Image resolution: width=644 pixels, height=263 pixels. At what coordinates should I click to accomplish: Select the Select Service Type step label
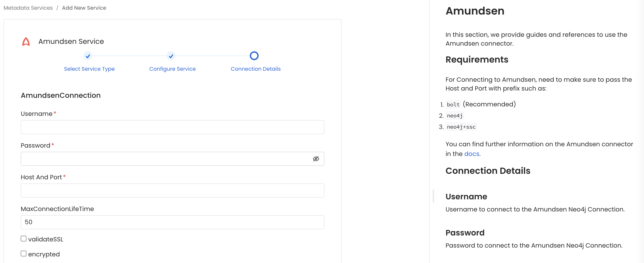[89, 69]
